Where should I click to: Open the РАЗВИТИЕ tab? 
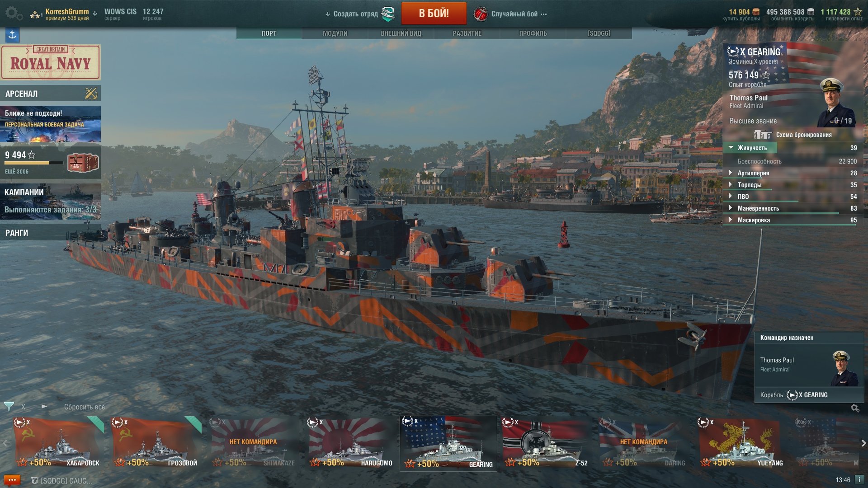[x=467, y=33]
